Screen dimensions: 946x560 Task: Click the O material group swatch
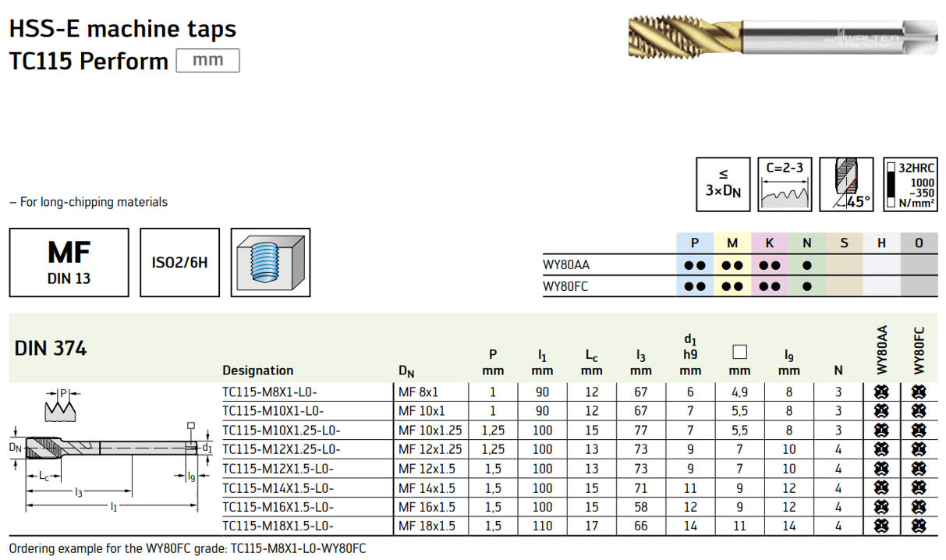[919, 243]
